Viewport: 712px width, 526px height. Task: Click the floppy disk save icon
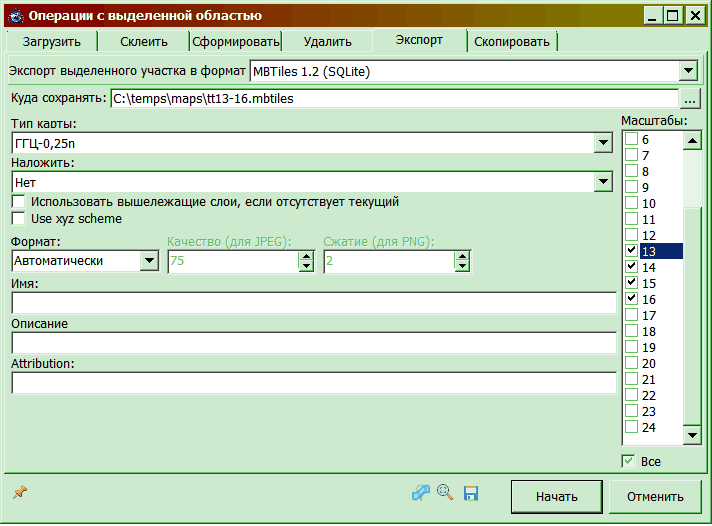[x=471, y=493]
